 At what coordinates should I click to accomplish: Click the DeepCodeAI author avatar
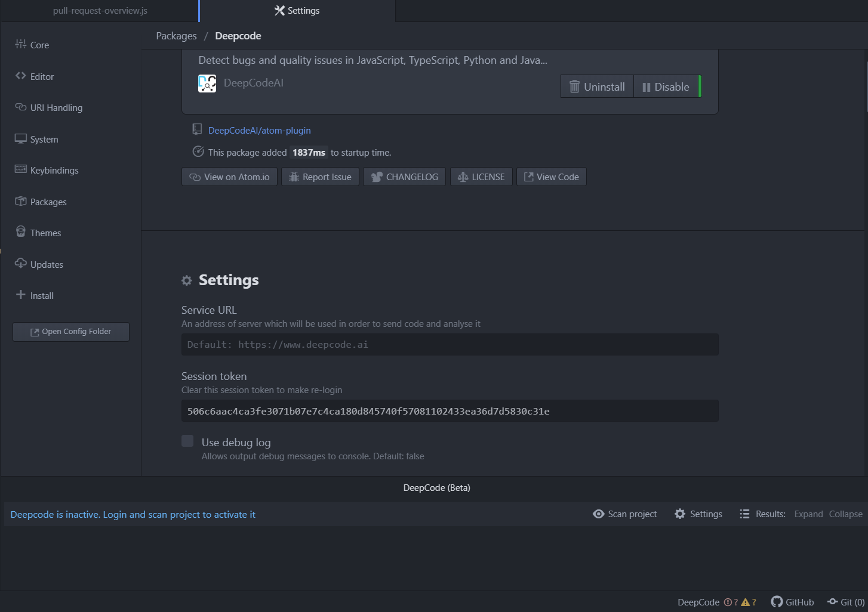pyautogui.click(x=207, y=84)
